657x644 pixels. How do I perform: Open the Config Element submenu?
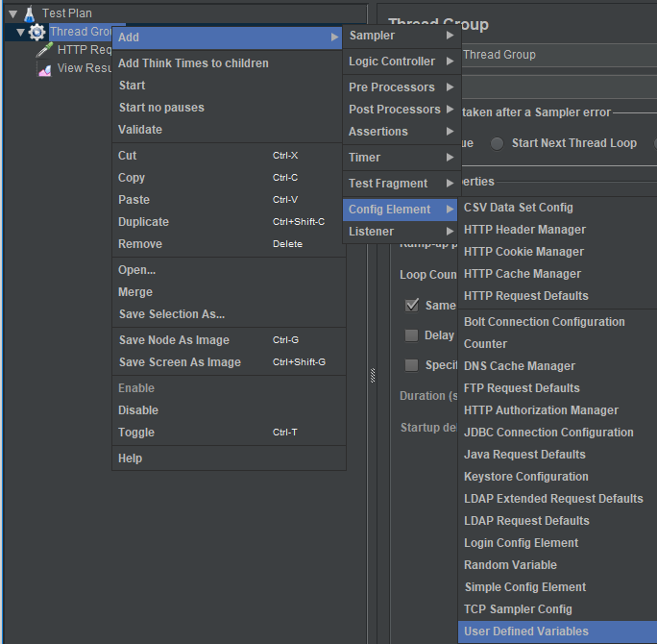tap(401, 210)
